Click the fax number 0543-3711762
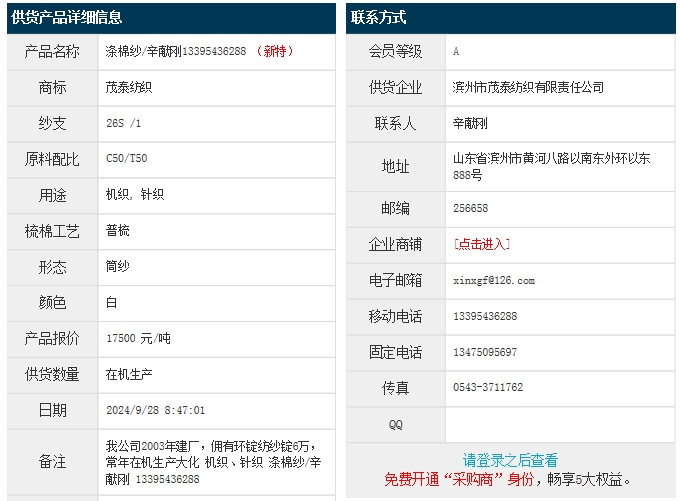Image resolution: width=680 pixels, height=501 pixels. click(x=488, y=387)
